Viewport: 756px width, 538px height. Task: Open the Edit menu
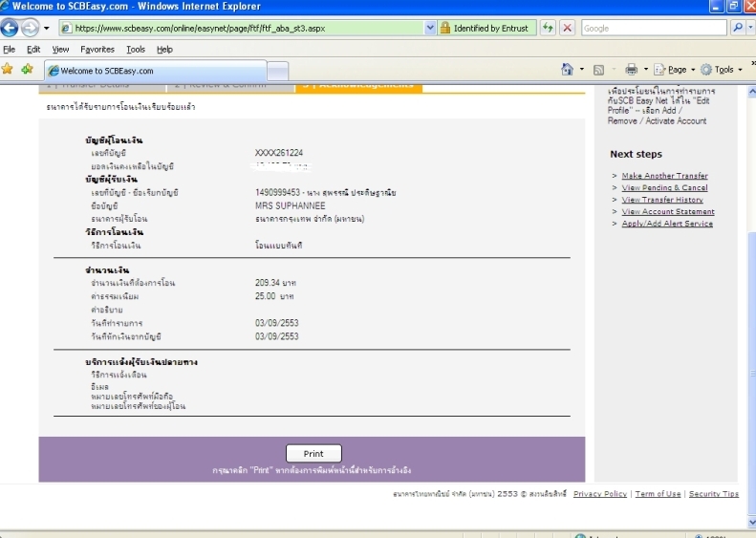pos(33,49)
